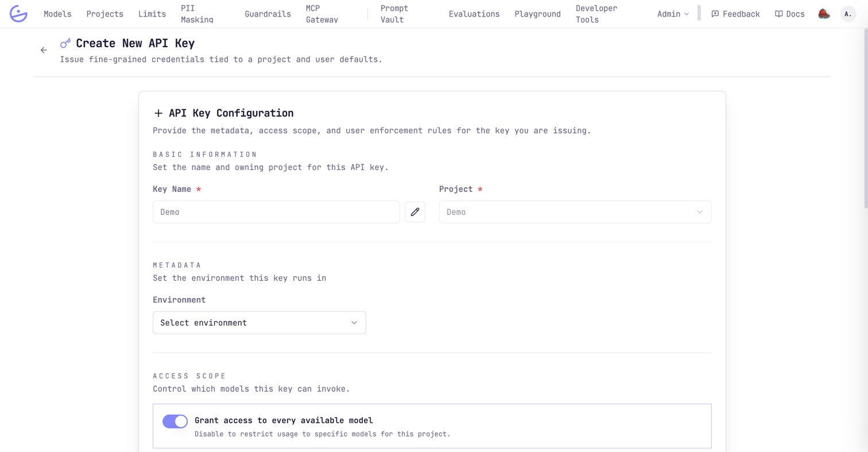Open the Evaluations page
This screenshot has height=452, width=868.
coord(474,14)
